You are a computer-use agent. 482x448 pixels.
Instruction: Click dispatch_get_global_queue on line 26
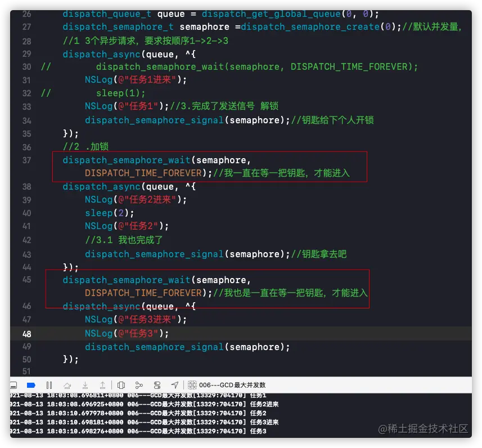pyautogui.click(x=272, y=14)
